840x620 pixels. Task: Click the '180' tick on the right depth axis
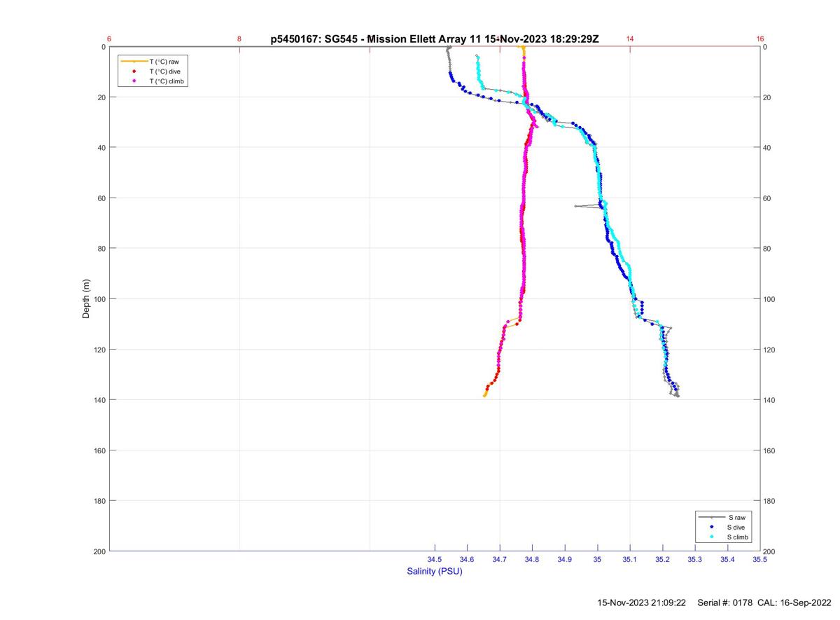(x=770, y=501)
